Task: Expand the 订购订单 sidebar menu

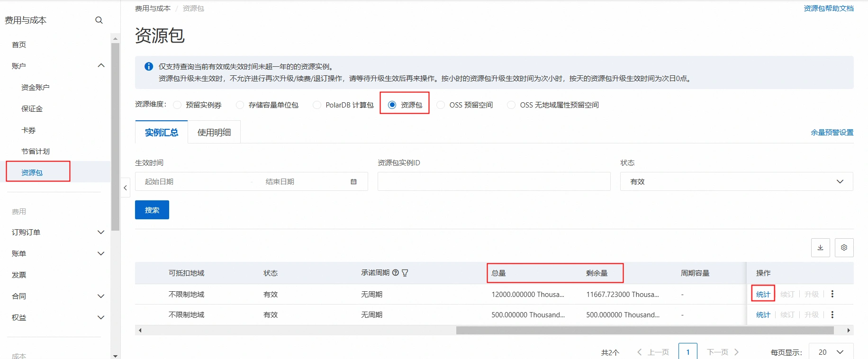Action: coord(101,232)
